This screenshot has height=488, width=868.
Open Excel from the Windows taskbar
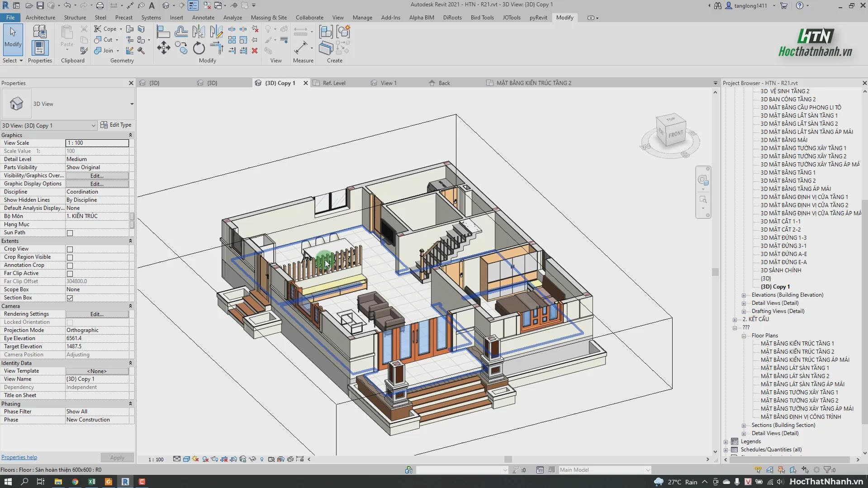91,482
